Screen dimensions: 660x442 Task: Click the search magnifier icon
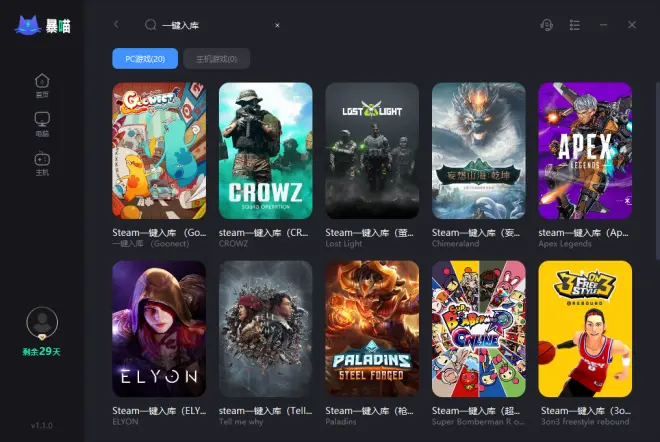tap(150, 25)
